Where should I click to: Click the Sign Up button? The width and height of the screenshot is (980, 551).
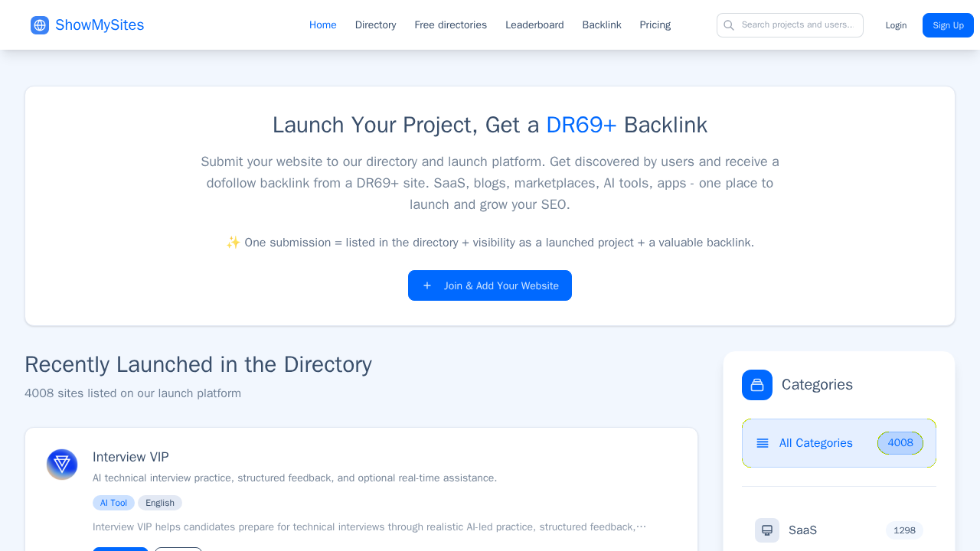coord(948,25)
